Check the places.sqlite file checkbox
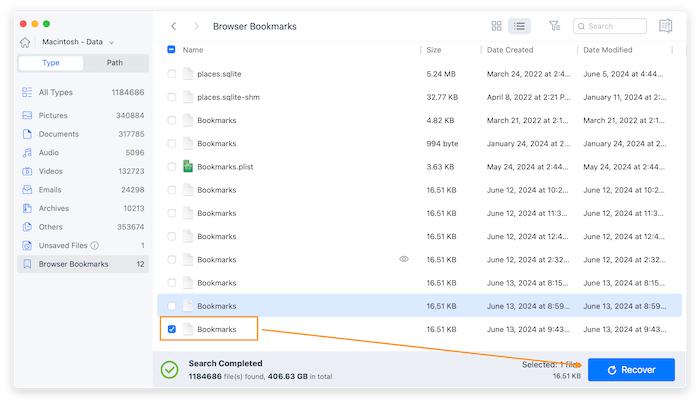 point(172,73)
